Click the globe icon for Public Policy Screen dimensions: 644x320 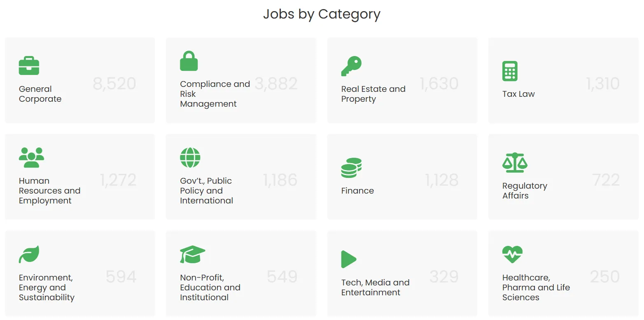point(190,157)
